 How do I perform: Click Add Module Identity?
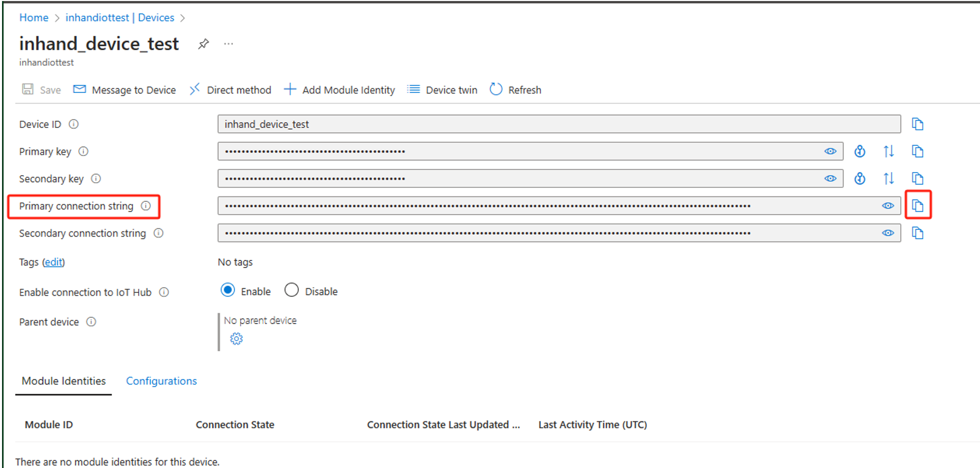[340, 90]
